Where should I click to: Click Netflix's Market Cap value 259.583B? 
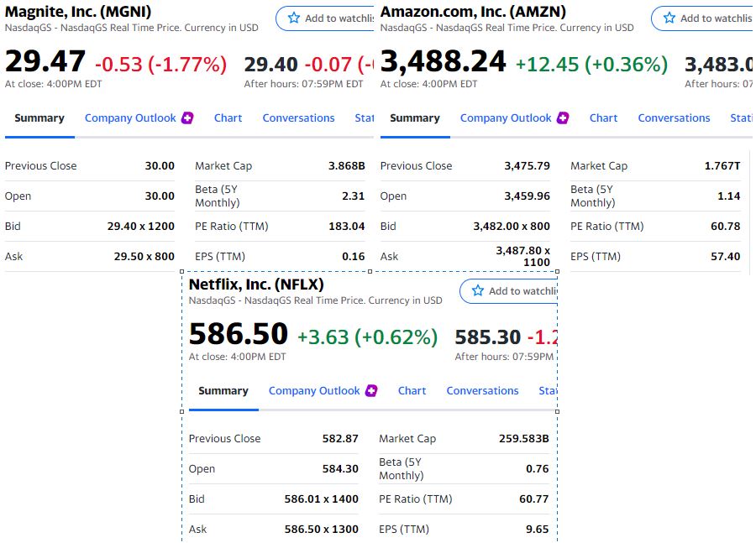coord(524,438)
